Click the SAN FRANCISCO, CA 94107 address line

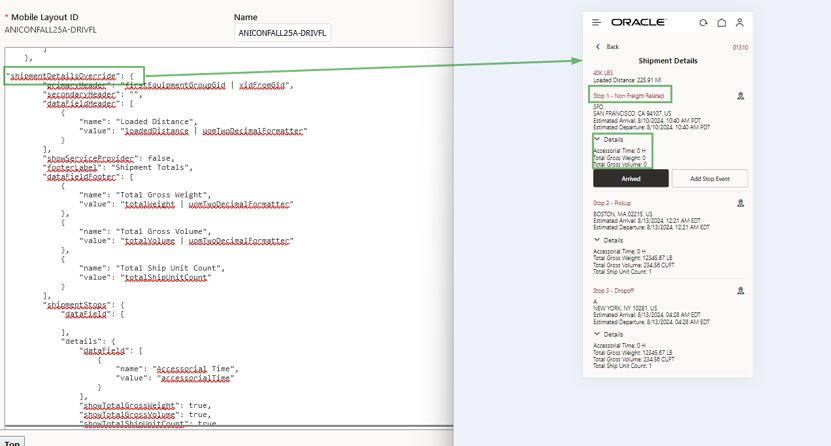click(632, 113)
